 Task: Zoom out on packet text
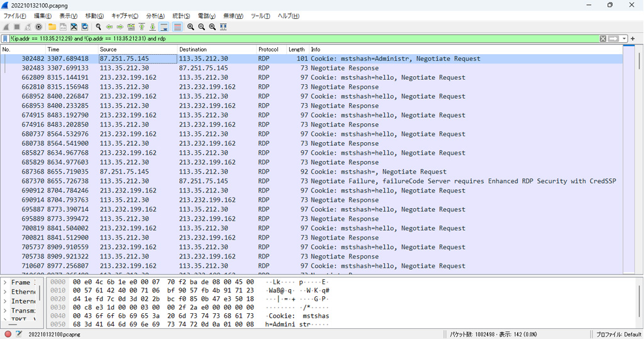(202, 26)
